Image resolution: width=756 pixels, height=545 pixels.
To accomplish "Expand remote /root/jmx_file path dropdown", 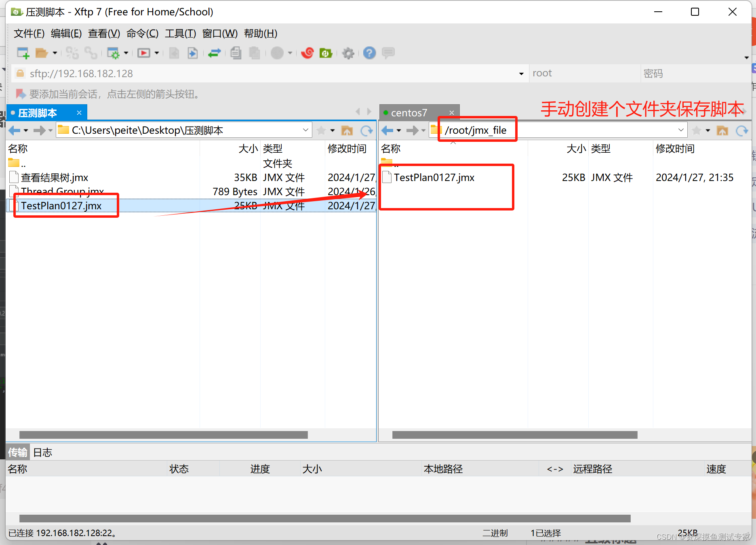I will 681,130.
